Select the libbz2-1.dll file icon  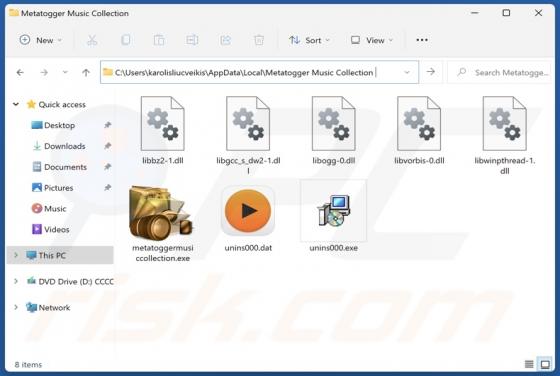pyautogui.click(x=162, y=124)
